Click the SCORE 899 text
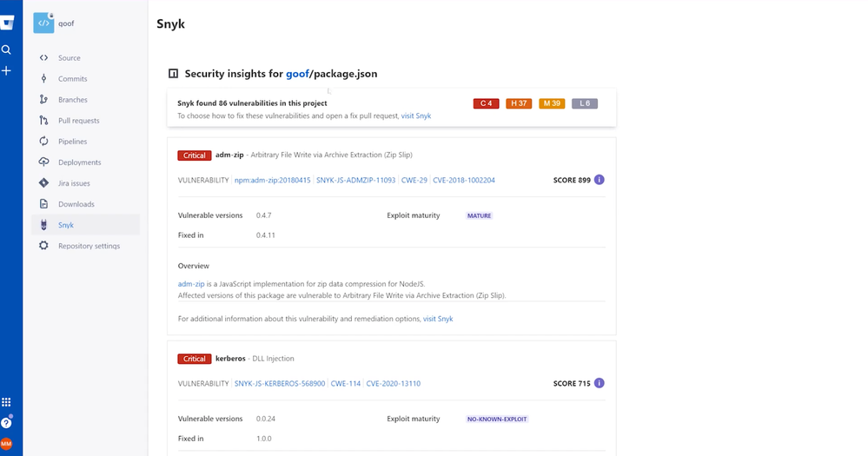The height and width of the screenshot is (456, 868). [572, 180]
